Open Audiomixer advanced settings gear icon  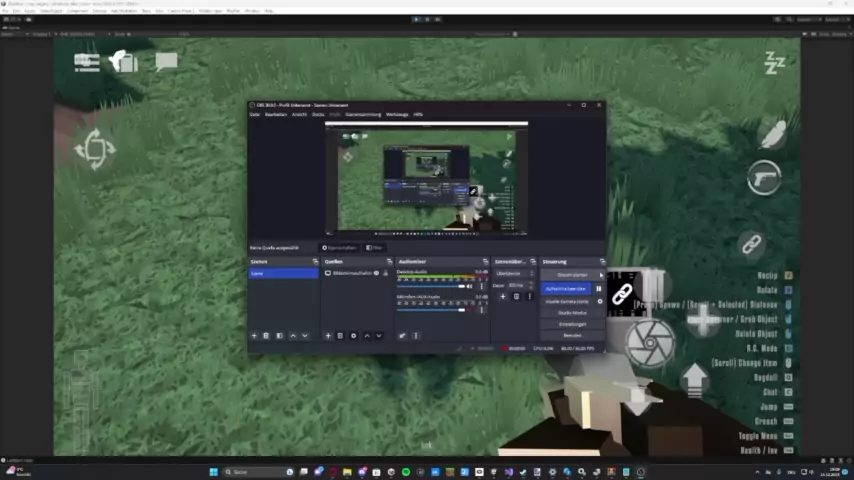pyautogui.click(x=402, y=336)
